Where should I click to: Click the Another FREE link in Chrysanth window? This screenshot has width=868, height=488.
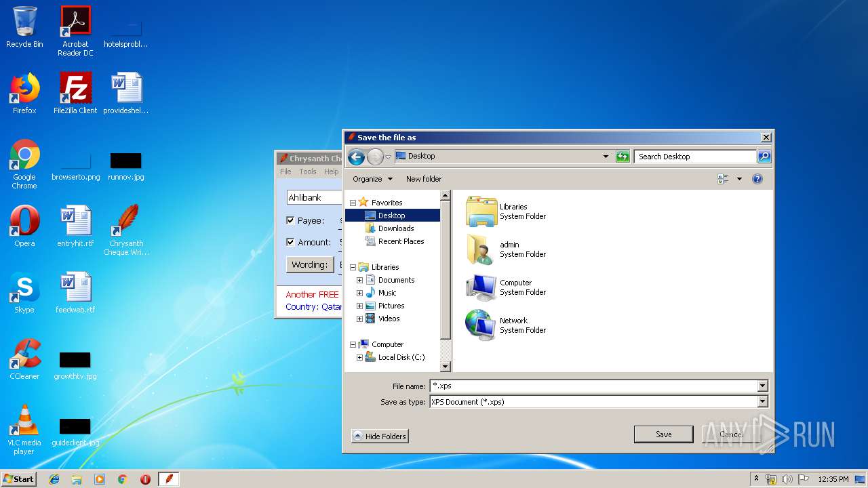tap(312, 294)
